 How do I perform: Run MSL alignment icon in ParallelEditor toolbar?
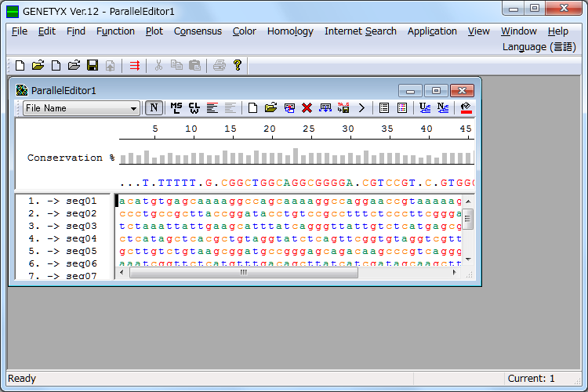pyautogui.click(x=176, y=108)
